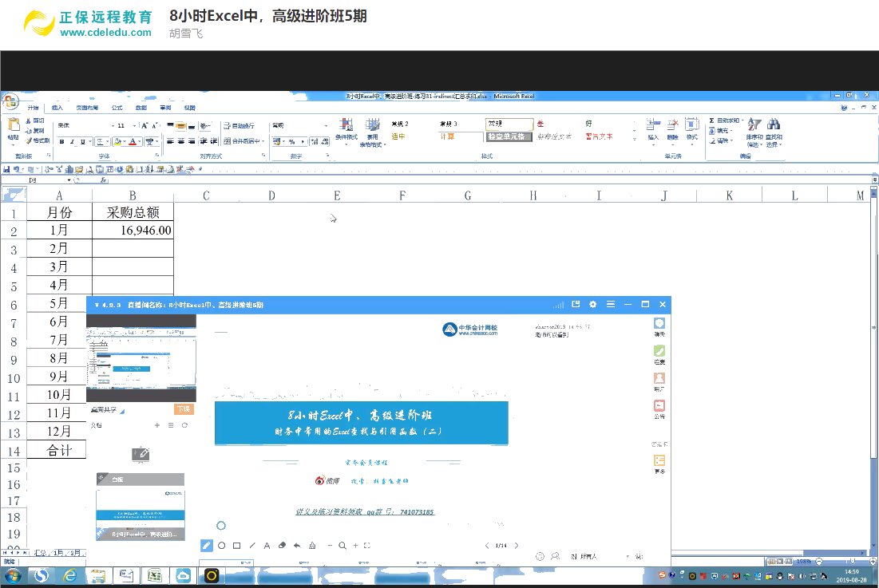Click the orange 下课 button
Viewport: 879px width, 588px height.
click(x=184, y=409)
